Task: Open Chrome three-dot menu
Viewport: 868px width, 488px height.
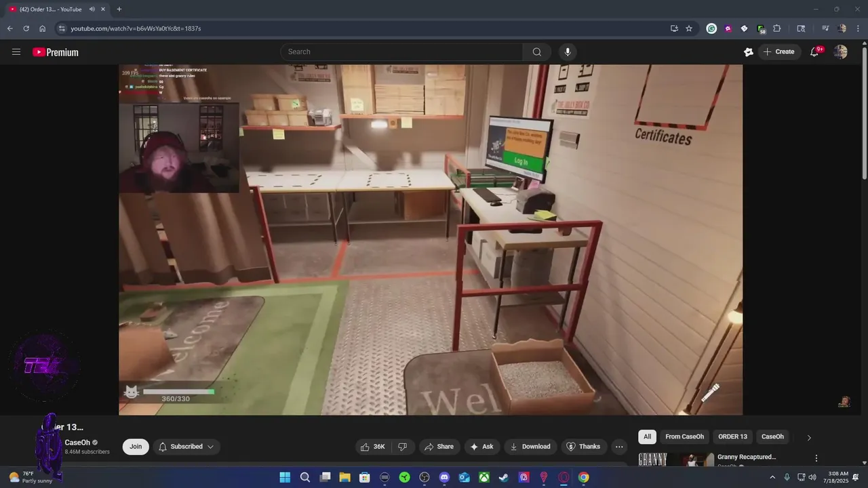Action: pyautogui.click(x=858, y=28)
